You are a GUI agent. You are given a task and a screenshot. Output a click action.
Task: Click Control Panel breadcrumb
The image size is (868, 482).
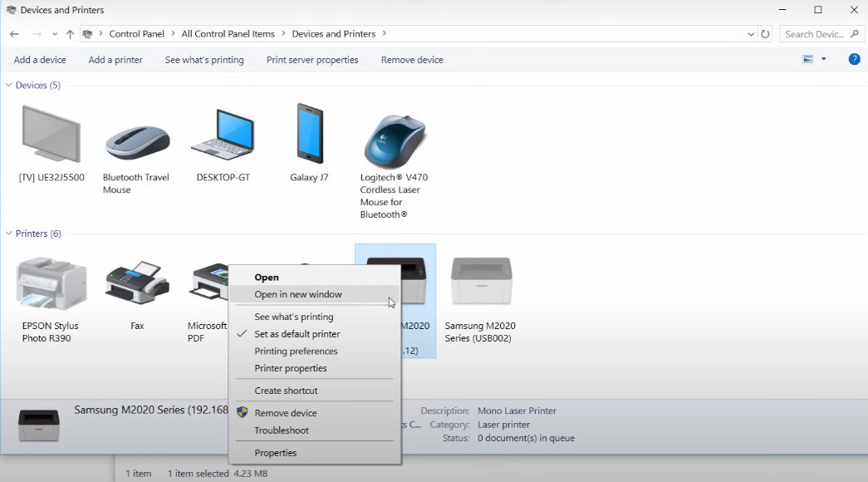[137, 34]
